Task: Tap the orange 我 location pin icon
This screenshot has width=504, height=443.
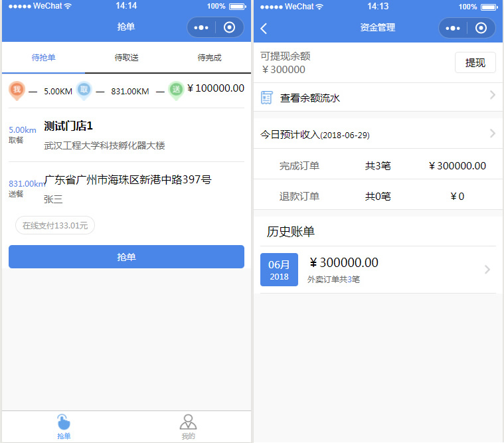Action: [x=17, y=90]
